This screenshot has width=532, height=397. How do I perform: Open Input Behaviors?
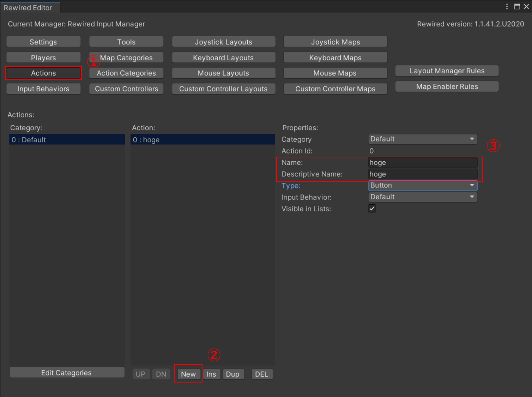click(x=43, y=89)
